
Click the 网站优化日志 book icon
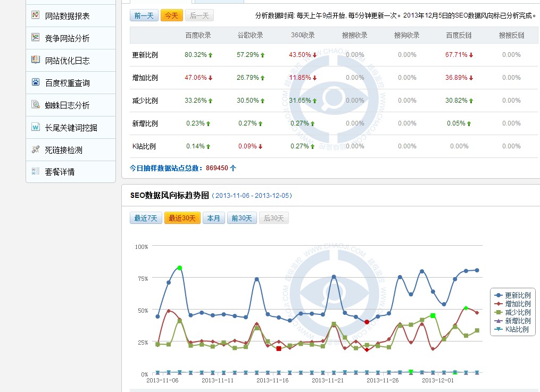pyautogui.click(x=36, y=60)
